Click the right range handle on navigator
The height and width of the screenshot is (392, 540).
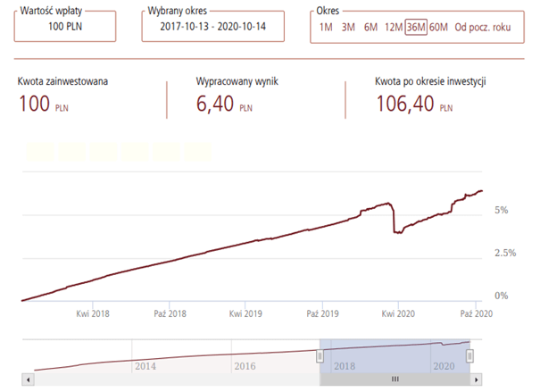tap(469, 355)
